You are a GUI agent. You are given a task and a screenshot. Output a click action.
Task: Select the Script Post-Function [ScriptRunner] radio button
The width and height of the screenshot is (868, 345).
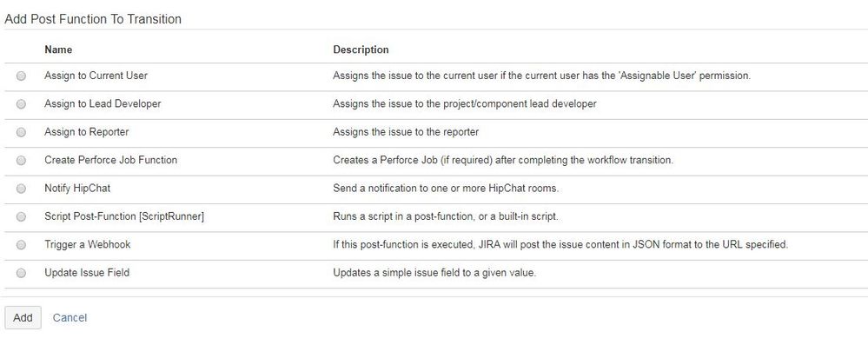click(21, 217)
